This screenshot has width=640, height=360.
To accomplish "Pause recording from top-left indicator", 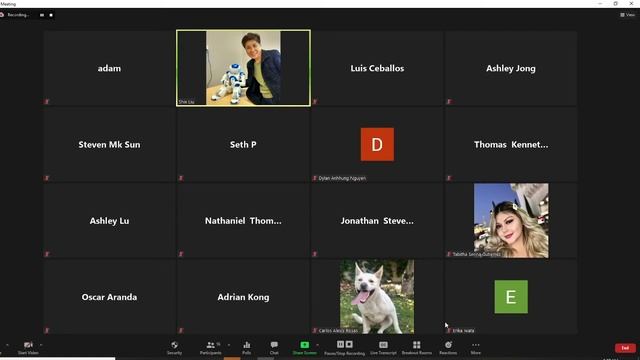I will coord(42,15).
